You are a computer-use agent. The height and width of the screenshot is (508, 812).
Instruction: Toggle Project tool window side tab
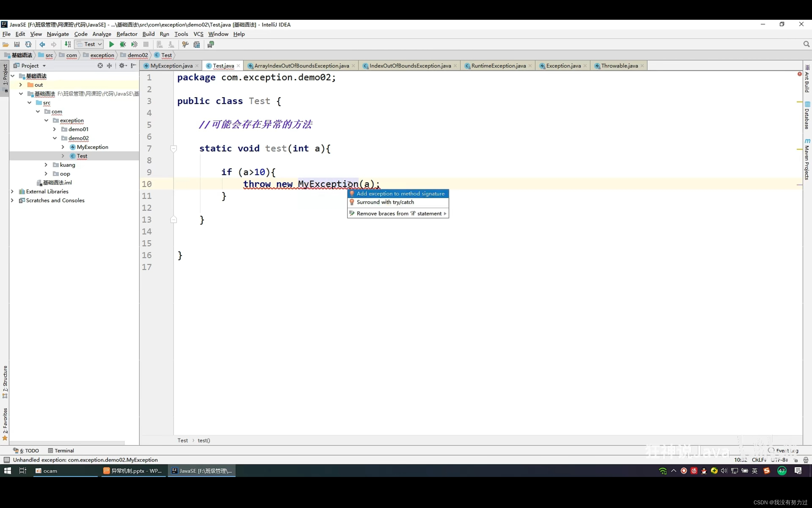[x=5, y=78]
